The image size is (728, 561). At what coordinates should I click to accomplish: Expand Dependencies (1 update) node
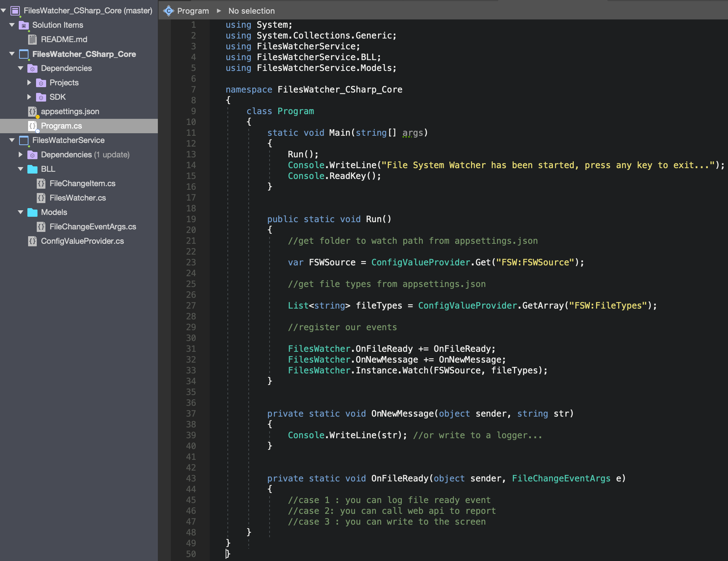21,155
